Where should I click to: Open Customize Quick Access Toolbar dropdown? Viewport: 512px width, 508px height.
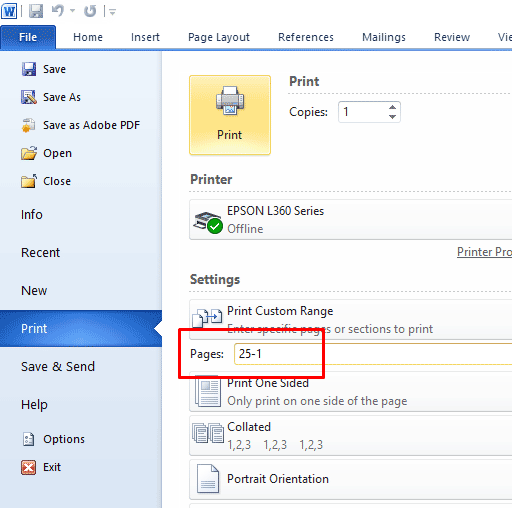112,12
